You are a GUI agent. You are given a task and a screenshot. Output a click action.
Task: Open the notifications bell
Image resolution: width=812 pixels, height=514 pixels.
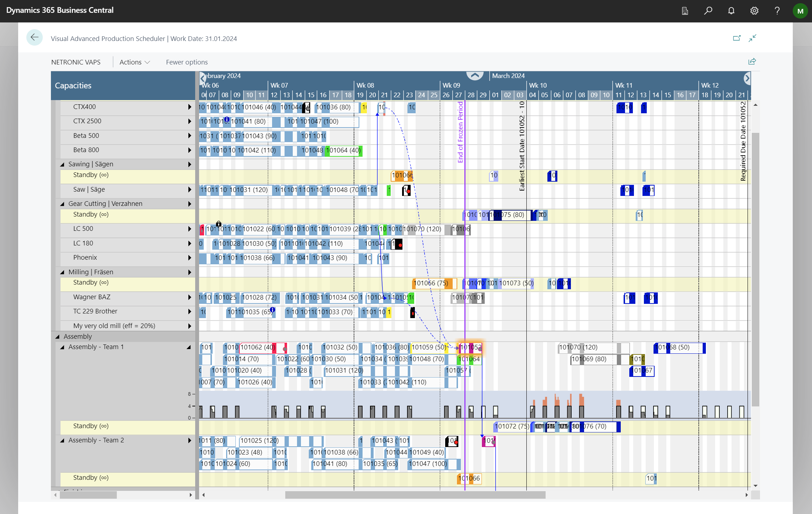tap(731, 11)
